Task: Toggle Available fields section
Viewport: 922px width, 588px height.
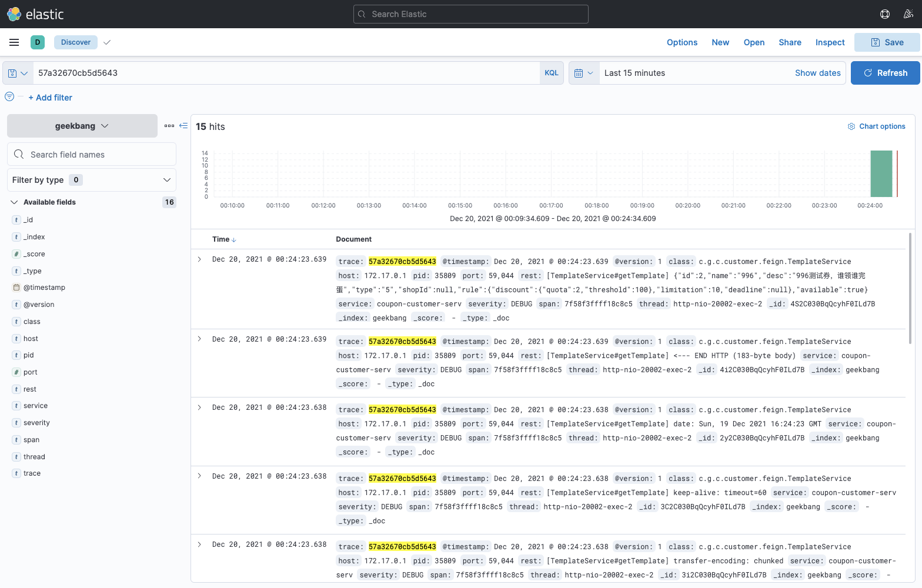Action: 14,202
